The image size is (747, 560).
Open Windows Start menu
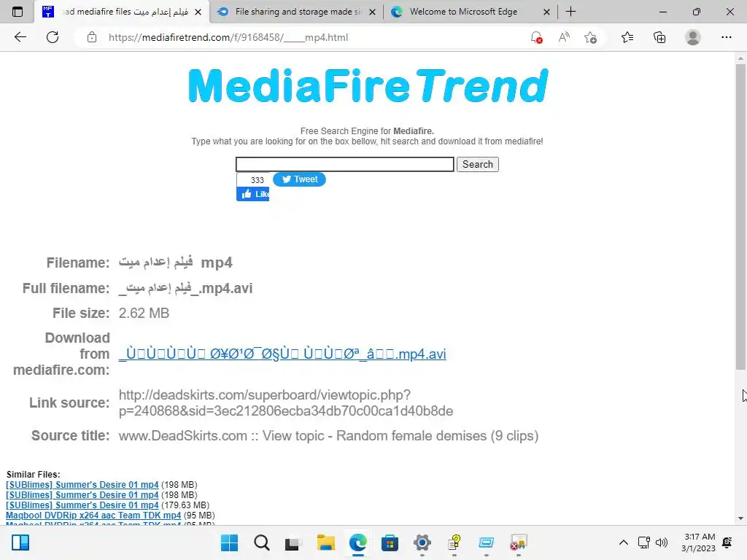coord(229,542)
